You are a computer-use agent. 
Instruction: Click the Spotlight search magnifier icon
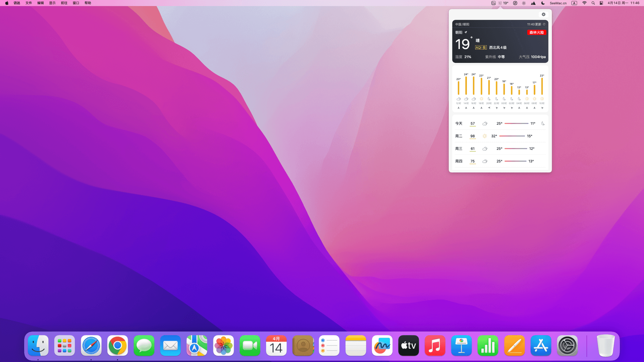click(593, 3)
